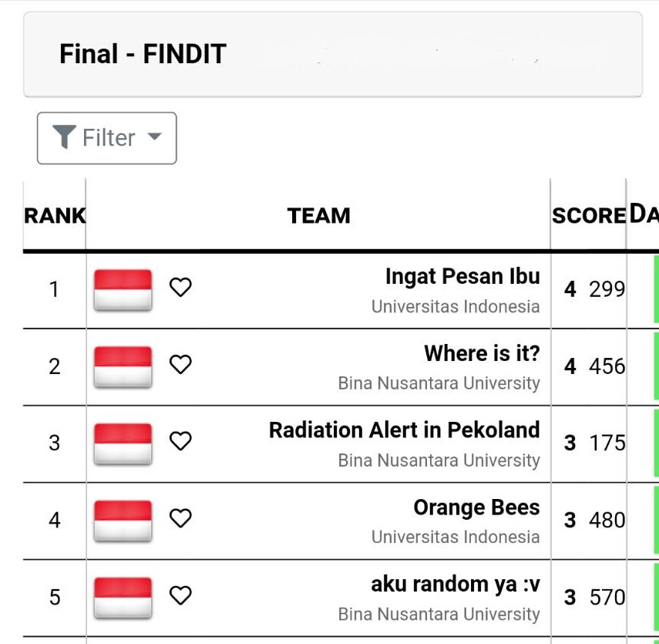The image size is (659, 644).
Task: Click heart icon for aku random ya :v
Action: (x=180, y=595)
